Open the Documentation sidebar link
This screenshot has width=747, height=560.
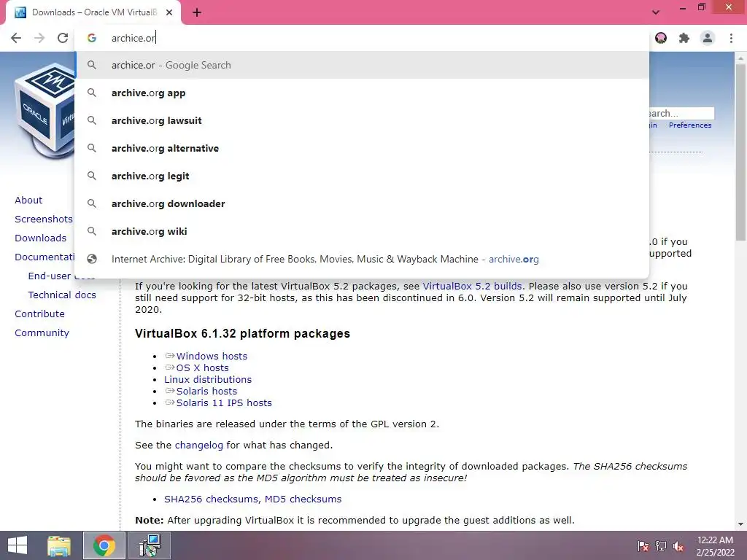click(x=44, y=257)
